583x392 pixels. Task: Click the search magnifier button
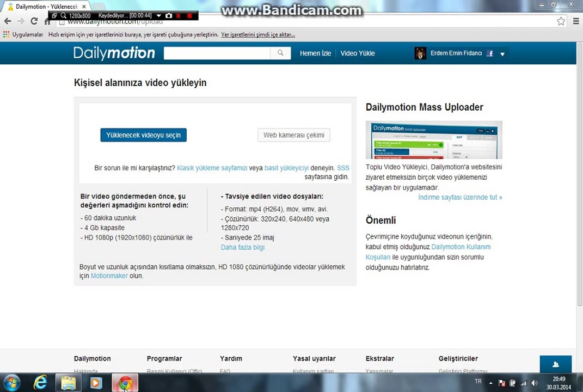280,53
